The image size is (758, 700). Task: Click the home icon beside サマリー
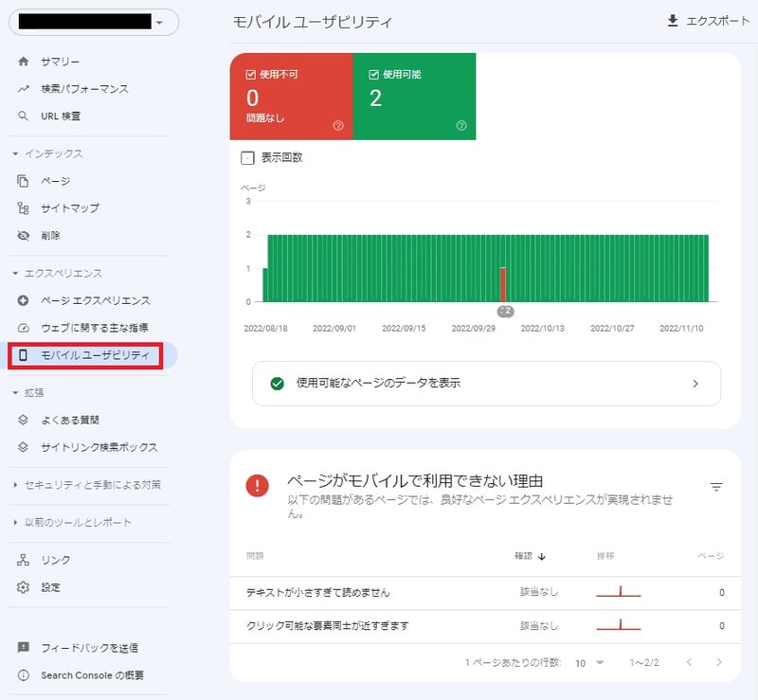(23, 62)
